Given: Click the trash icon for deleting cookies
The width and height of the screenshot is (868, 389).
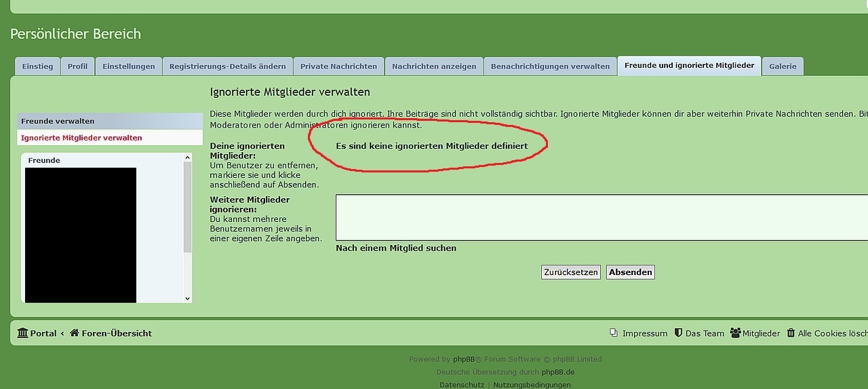Looking at the screenshot, I should coord(791,333).
